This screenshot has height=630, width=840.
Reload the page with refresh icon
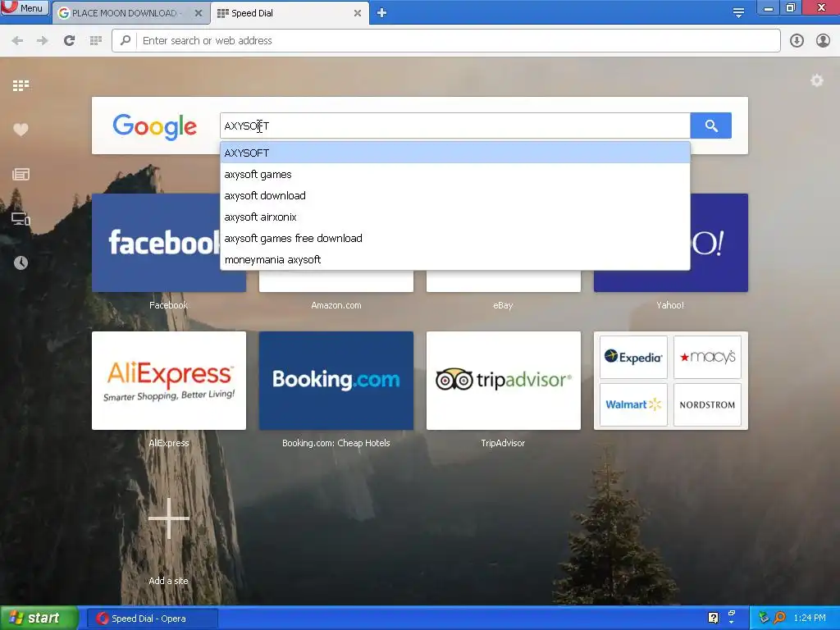[69, 41]
